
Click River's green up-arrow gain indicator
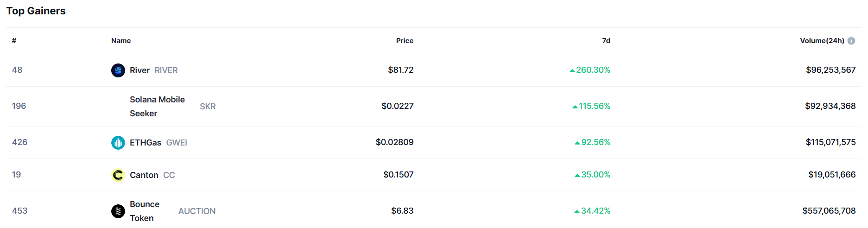point(572,70)
